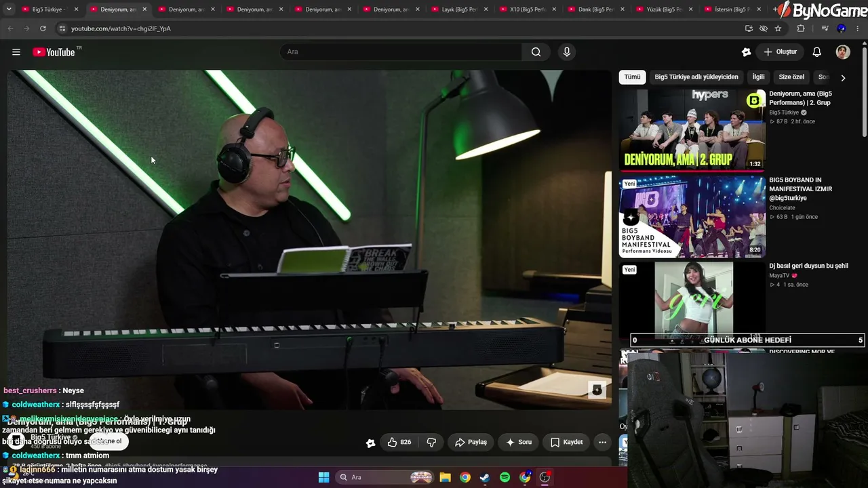This screenshot has height=488, width=868.
Task: Open YouTube Premium icon beside Oluştur
Action: pyautogui.click(x=747, y=52)
